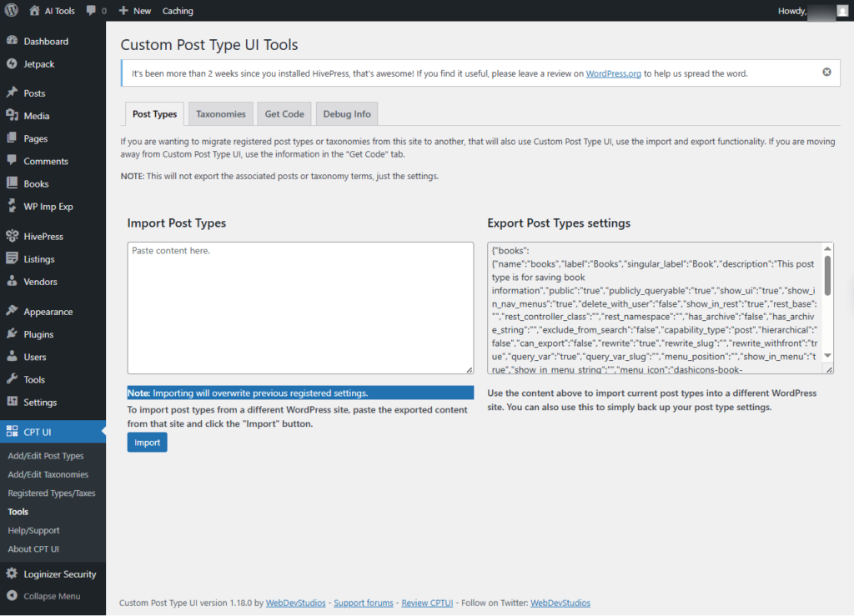Click inside the Import Post Types textarea
The image size is (854, 616).
pyautogui.click(x=300, y=308)
